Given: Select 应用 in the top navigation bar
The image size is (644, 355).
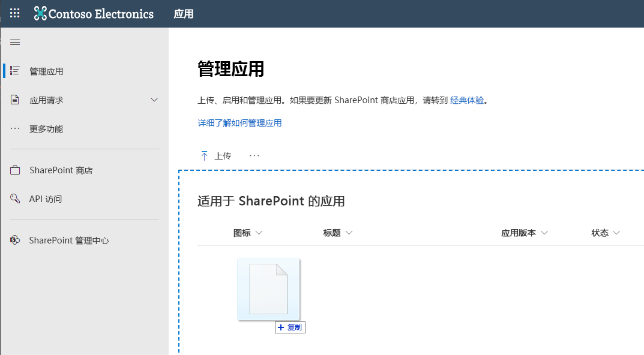Looking at the screenshot, I should point(184,13).
